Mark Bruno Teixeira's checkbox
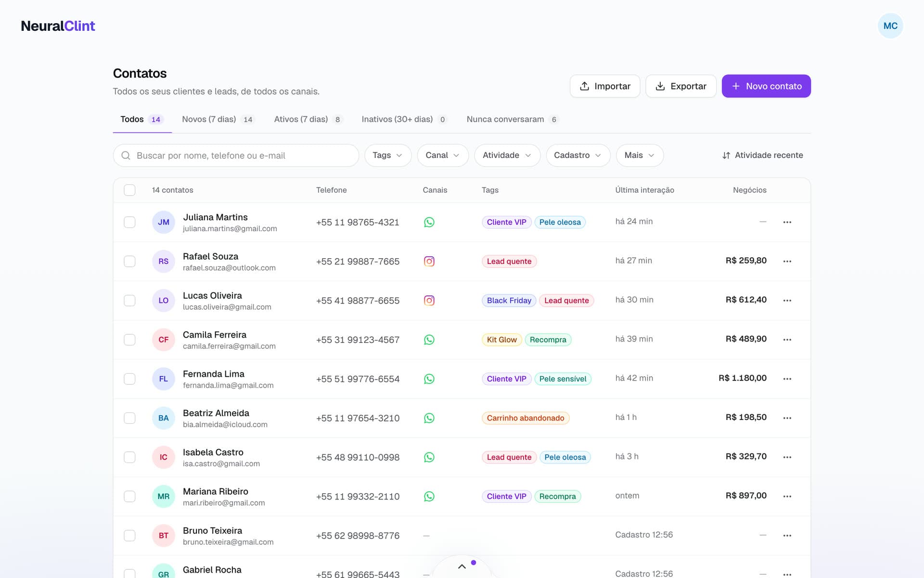The height and width of the screenshot is (578, 924). tap(129, 536)
